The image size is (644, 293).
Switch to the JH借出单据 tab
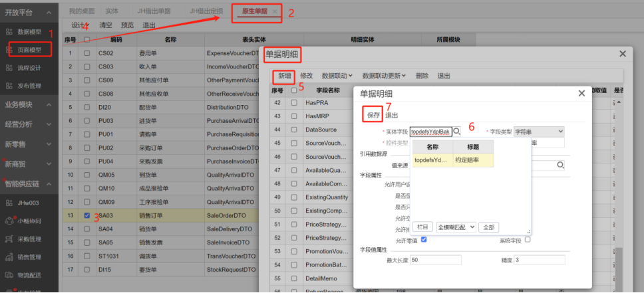click(x=154, y=11)
